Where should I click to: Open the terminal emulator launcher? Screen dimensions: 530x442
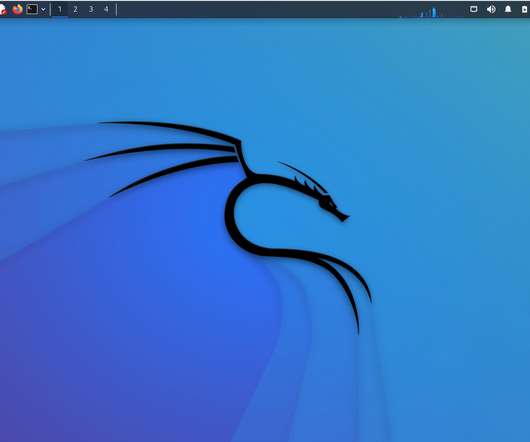pyautogui.click(x=32, y=9)
